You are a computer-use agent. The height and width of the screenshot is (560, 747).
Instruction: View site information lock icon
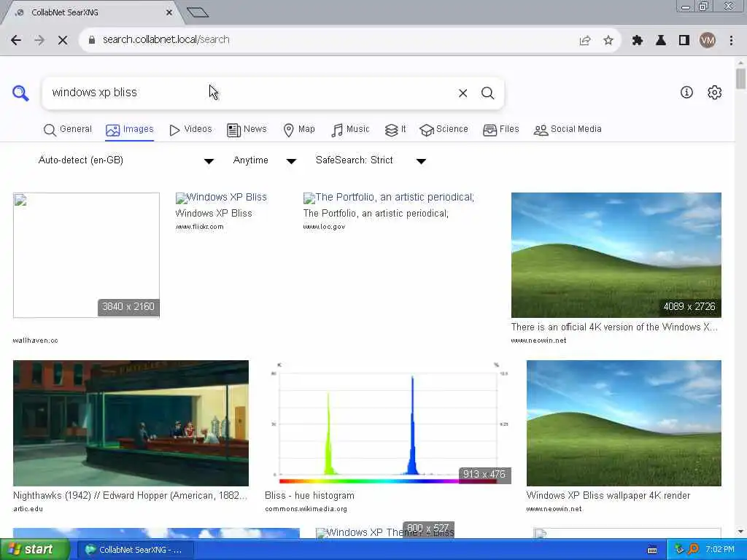click(92, 40)
